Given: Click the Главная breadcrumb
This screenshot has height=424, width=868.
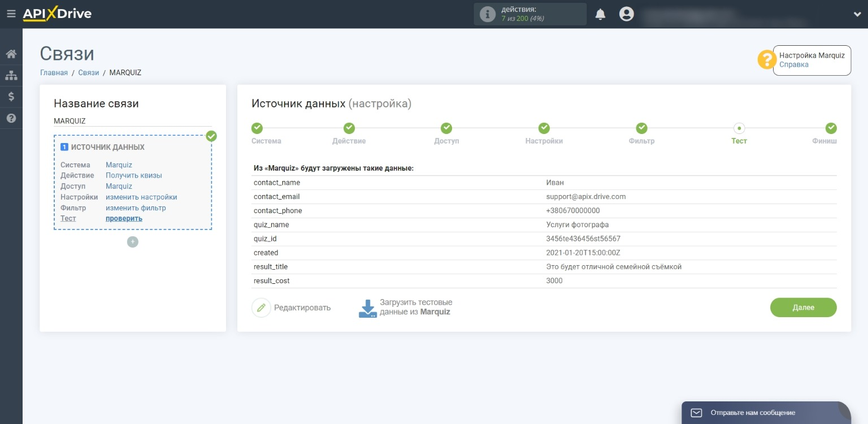Looking at the screenshot, I should tap(54, 72).
